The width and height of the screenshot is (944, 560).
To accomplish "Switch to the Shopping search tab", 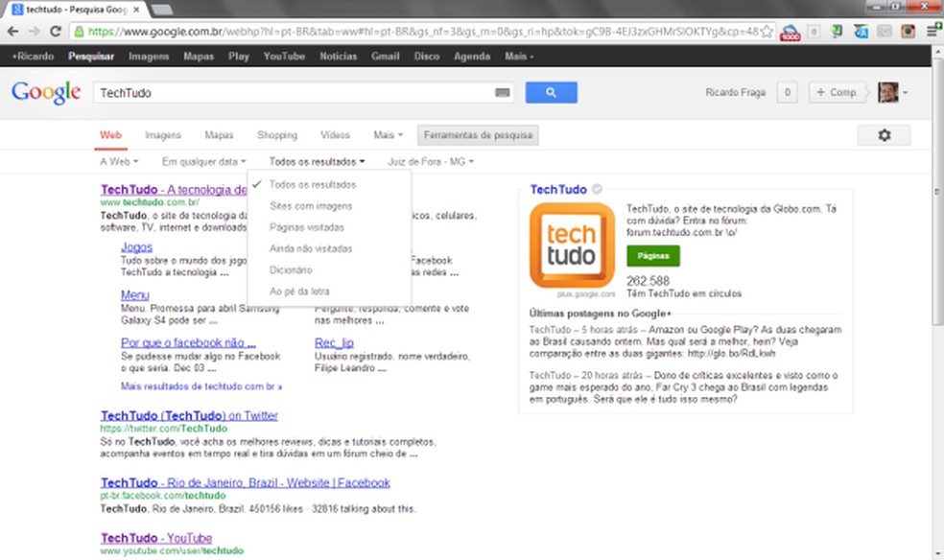I will coord(277,135).
